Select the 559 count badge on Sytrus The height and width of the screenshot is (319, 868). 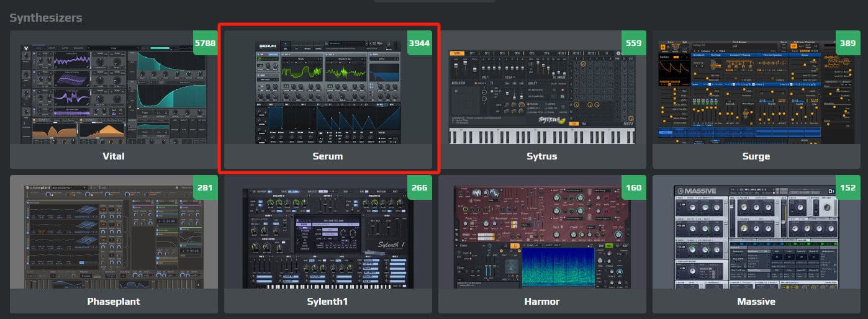(x=634, y=43)
